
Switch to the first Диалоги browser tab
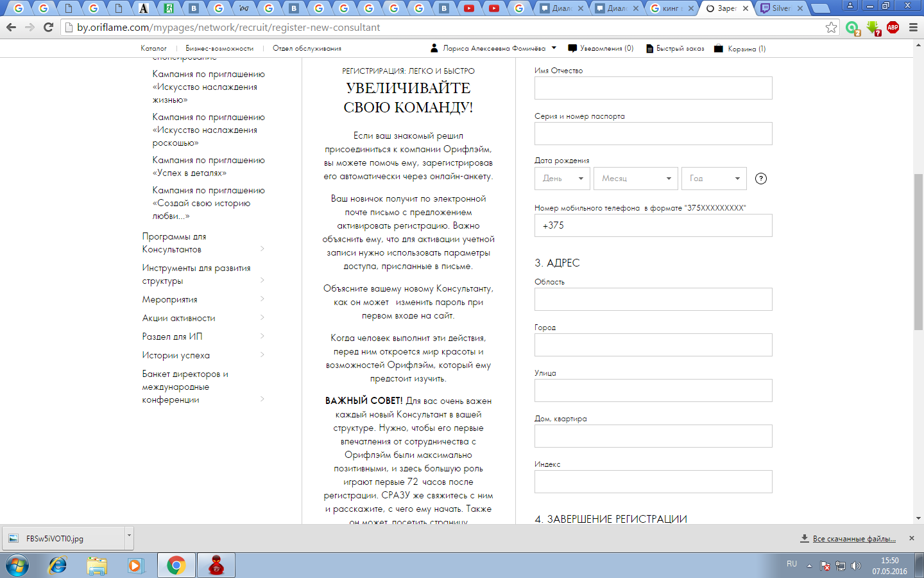pos(561,8)
